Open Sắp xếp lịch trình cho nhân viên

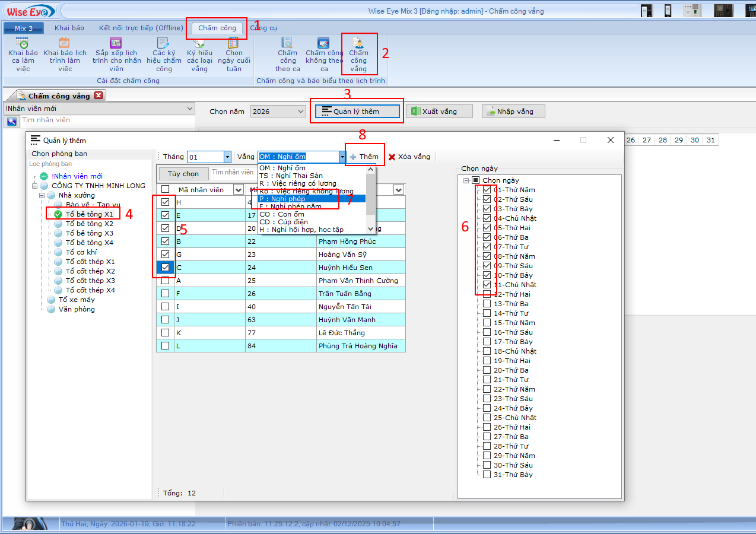(x=116, y=43)
